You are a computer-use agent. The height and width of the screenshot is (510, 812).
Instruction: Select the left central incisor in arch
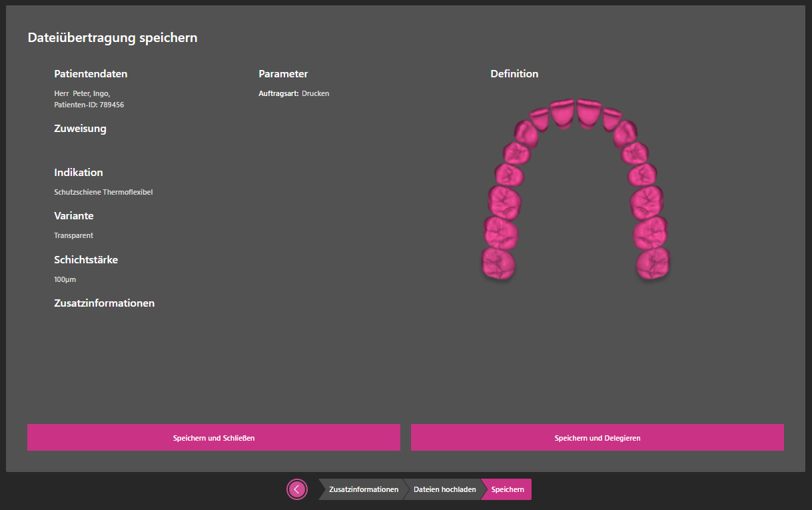coord(562,113)
